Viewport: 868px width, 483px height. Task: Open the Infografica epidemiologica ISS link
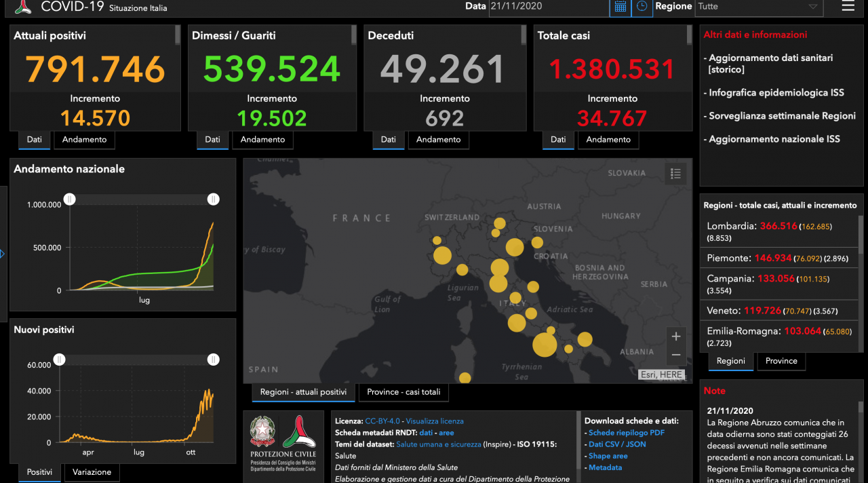[x=776, y=93]
